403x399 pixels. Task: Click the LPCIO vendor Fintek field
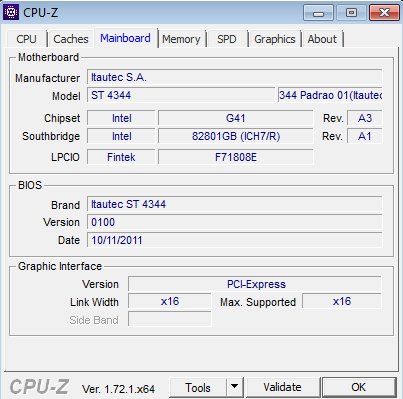(x=121, y=157)
